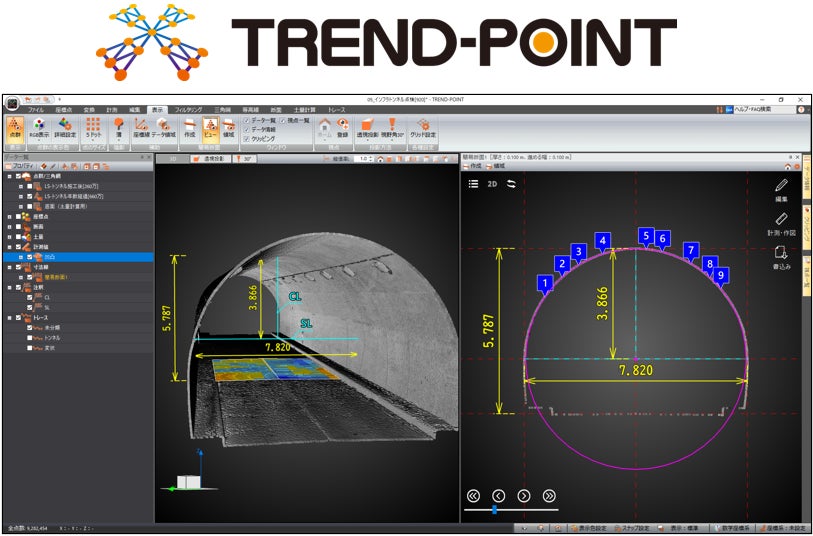Toggle データ一覧 window checkbox
813x536 pixels.
coord(247,121)
